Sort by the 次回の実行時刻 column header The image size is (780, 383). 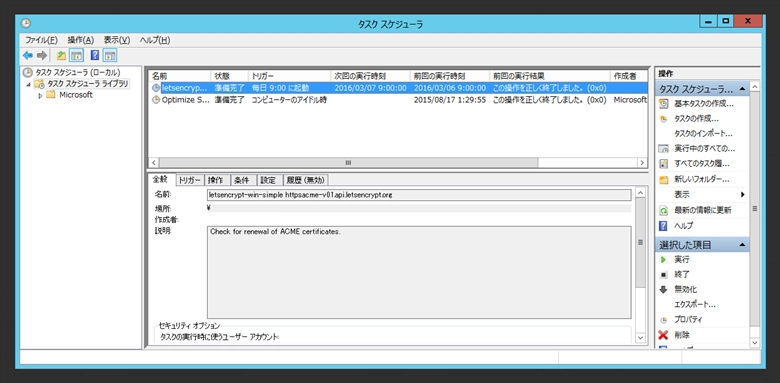point(370,76)
